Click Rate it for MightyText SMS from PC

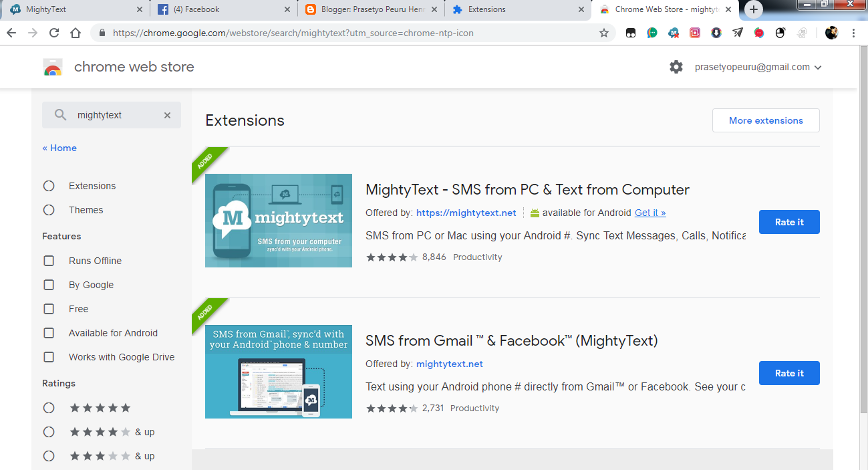click(x=789, y=222)
